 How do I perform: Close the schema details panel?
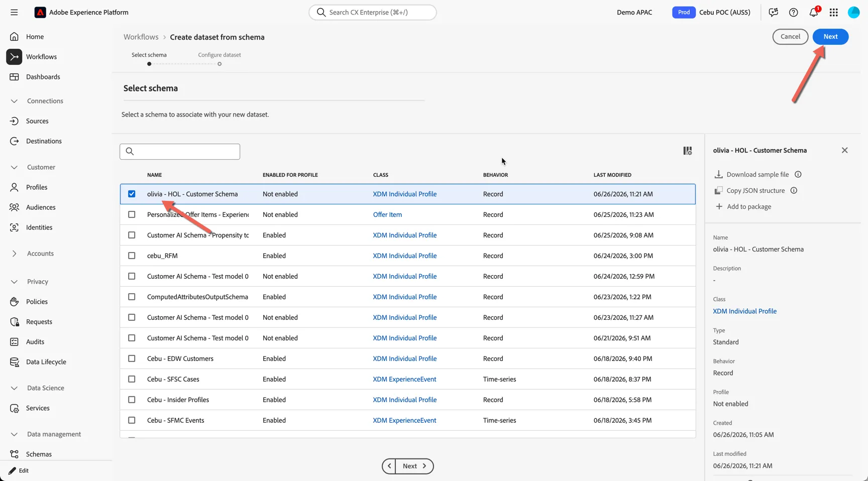(845, 150)
